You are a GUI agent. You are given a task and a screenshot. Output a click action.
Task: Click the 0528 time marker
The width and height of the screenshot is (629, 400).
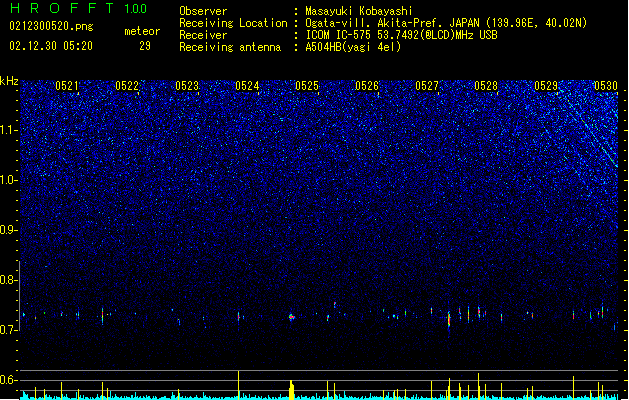coord(486,86)
